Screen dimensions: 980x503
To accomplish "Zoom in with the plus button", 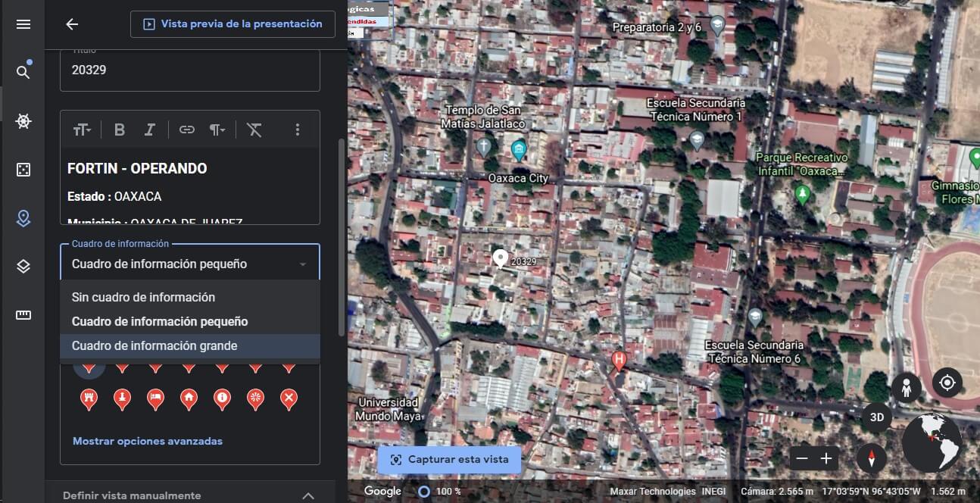I will [x=826, y=458].
